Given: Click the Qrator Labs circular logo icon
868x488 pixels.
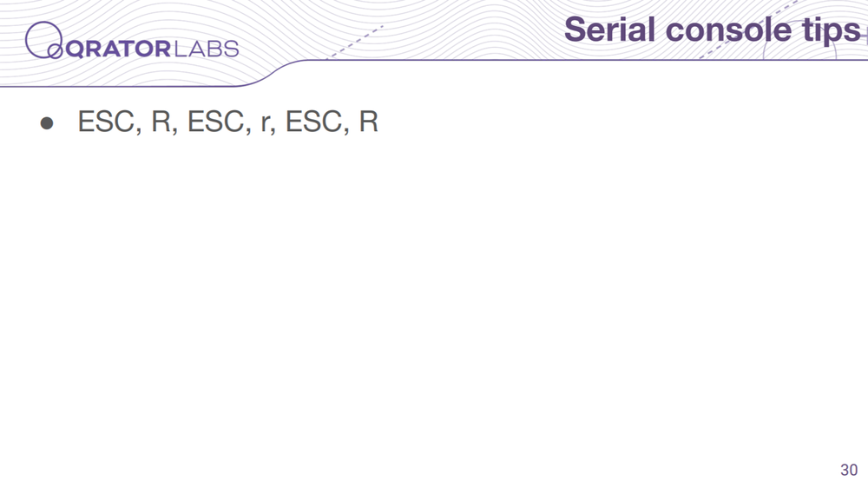Looking at the screenshot, I should 43,40.
